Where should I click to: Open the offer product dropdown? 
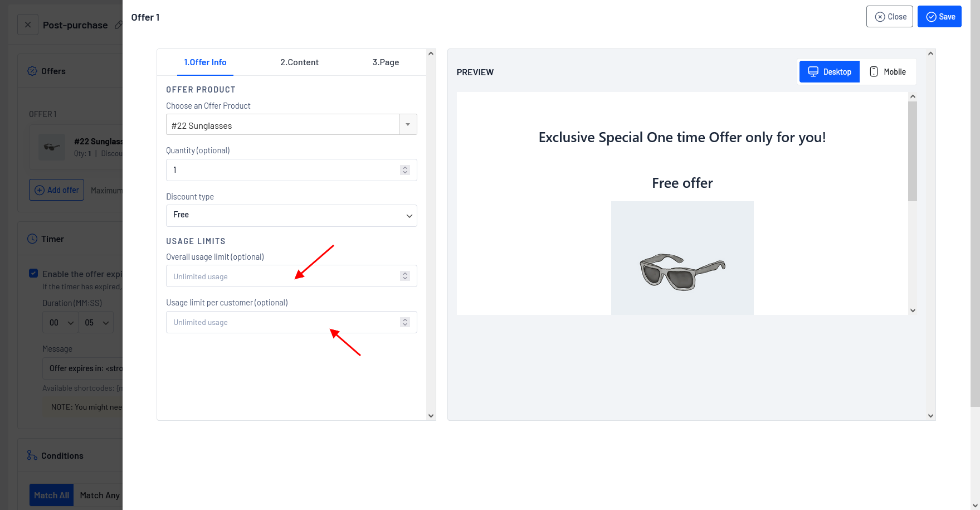tap(408, 125)
